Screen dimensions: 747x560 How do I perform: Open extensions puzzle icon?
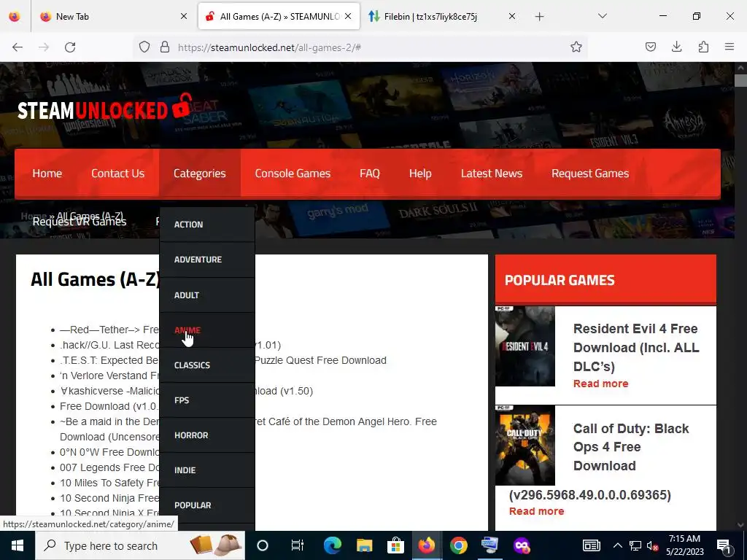pyautogui.click(x=703, y=47)
